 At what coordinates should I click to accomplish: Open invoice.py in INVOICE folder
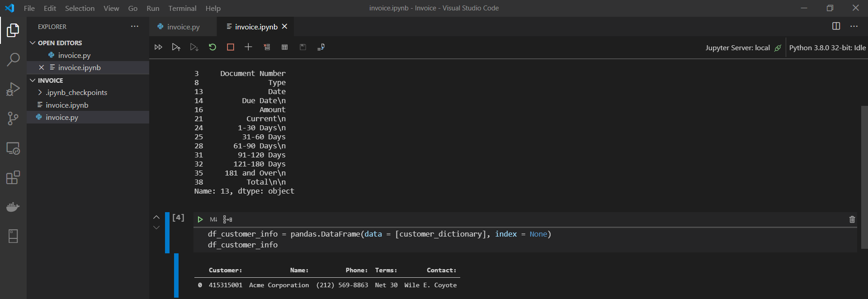point(88,117)
